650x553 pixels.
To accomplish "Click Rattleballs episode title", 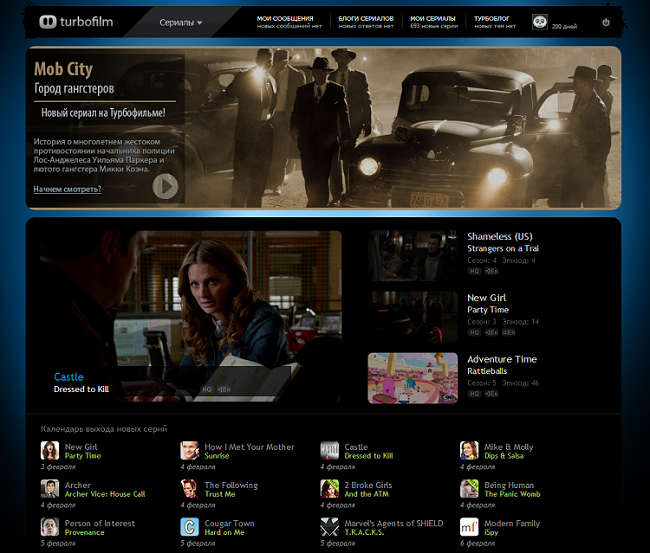I will coord(487,371).
